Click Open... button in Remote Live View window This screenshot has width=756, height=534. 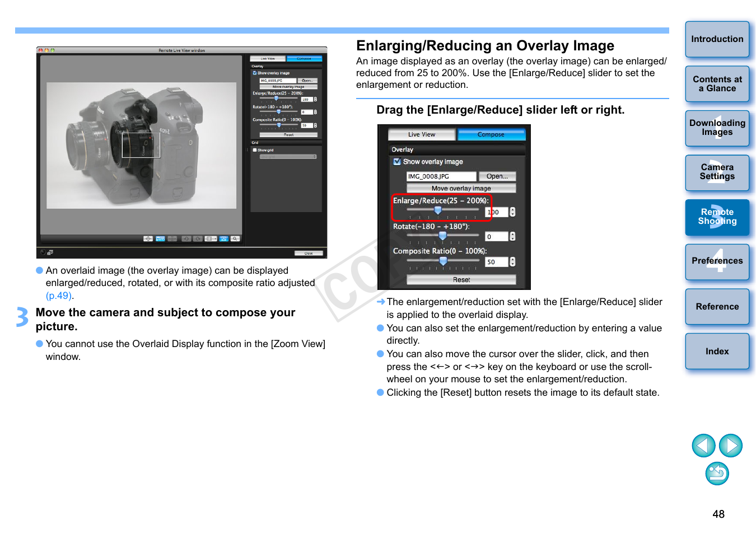pos(307,81)
